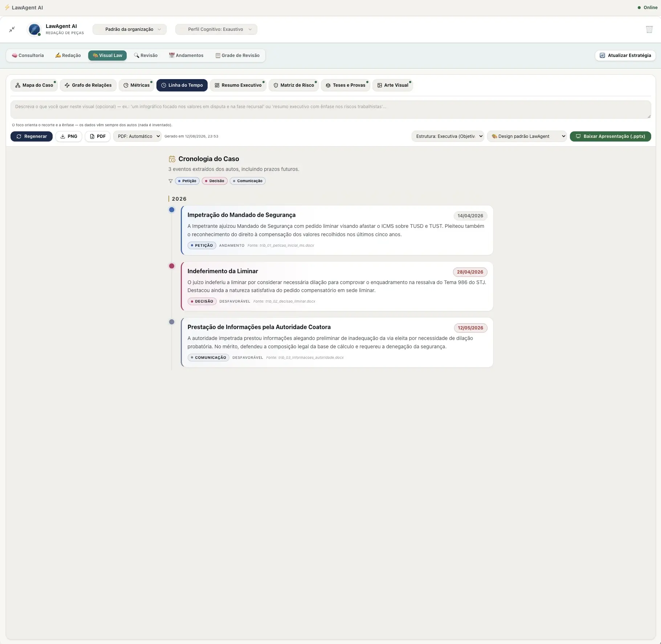Click the 2026 year heading

click(179, 199)
